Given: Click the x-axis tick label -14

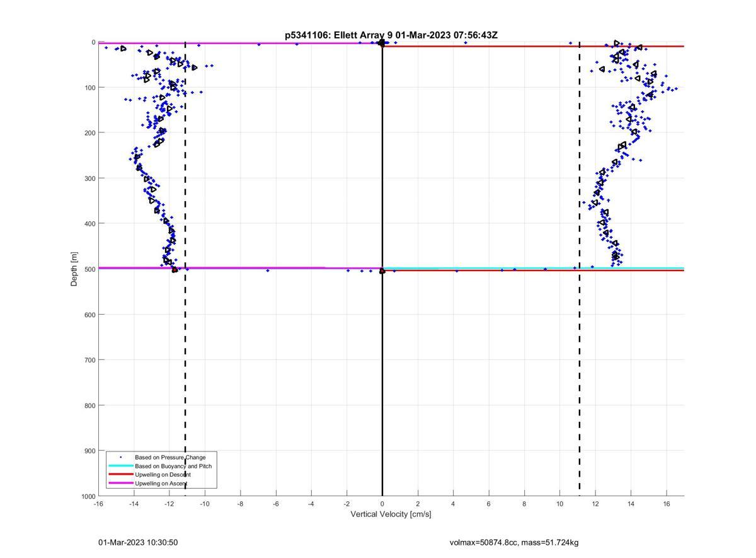Looking at the screenshot, I should [x=134, y=504].
